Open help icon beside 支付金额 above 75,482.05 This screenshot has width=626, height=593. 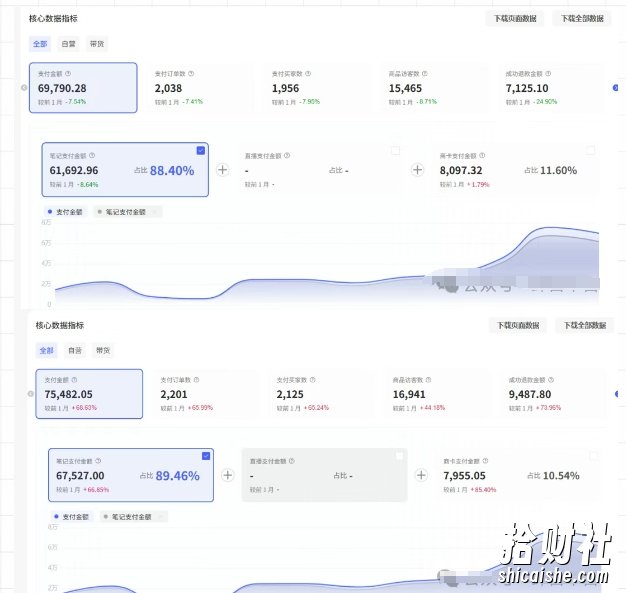74,380
